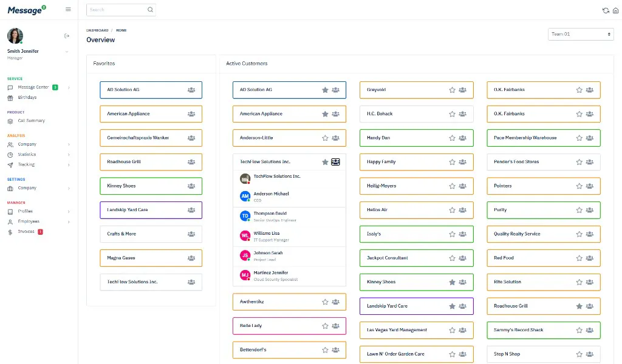Open Message Center in sidebar
Viewport: 622px width, 364px height.
pos(33,87)
